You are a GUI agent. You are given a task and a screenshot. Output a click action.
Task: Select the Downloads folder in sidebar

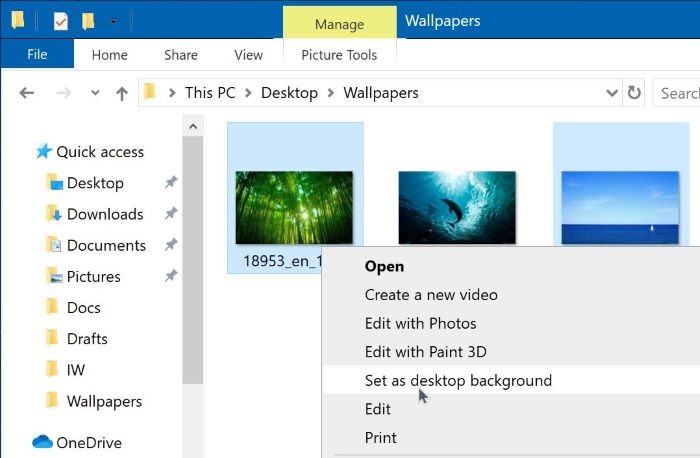tap(104, 214)
